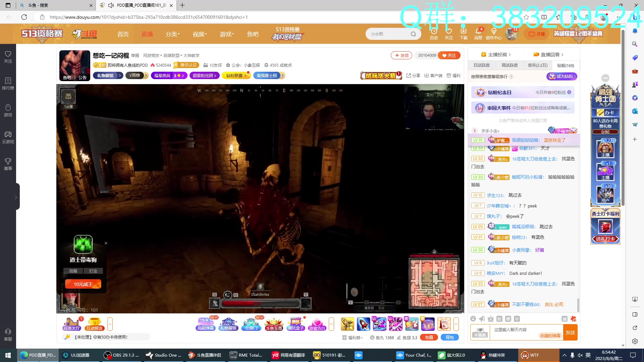Click megaphone broadcast icon in chat toolbar
This screenshot has width=644, height=362.
(482, 318)
